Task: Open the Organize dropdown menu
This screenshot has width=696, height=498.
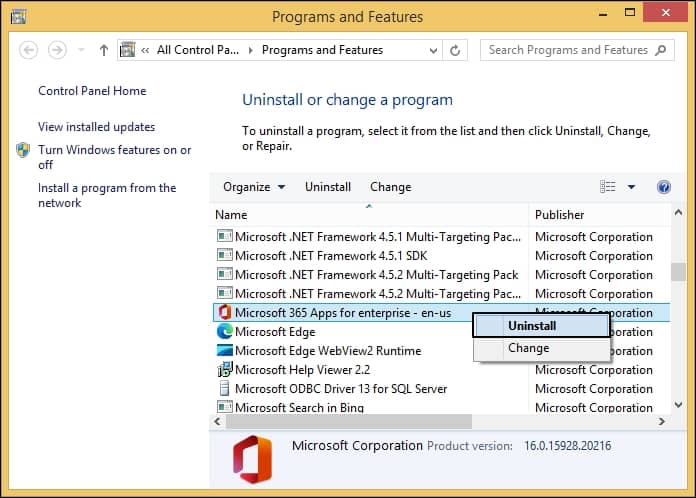Action: point(254,187)
